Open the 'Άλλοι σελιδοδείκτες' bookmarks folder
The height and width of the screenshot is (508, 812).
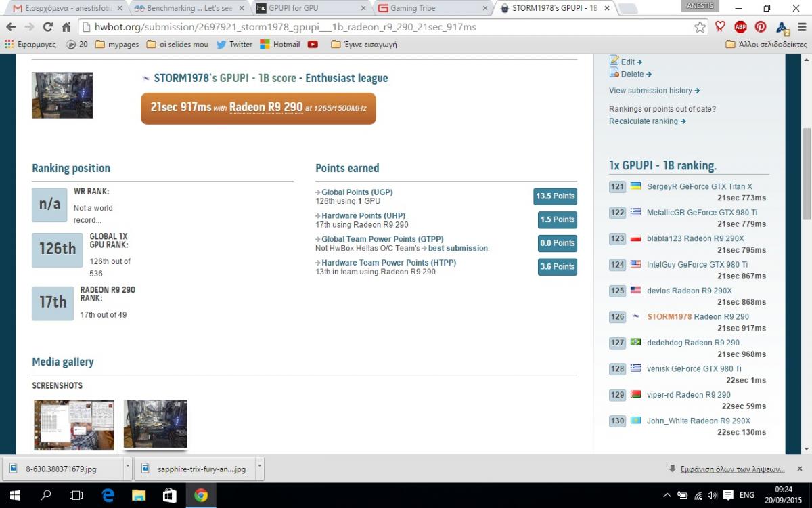766,44
